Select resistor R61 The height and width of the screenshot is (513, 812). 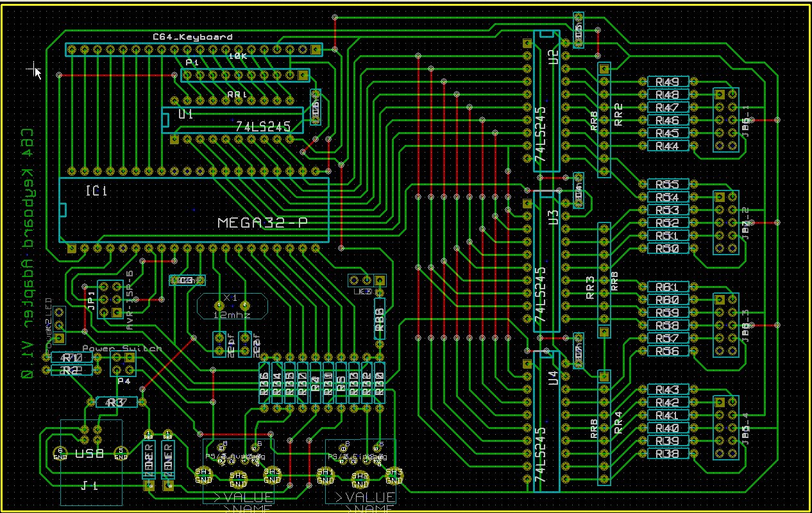666,287
